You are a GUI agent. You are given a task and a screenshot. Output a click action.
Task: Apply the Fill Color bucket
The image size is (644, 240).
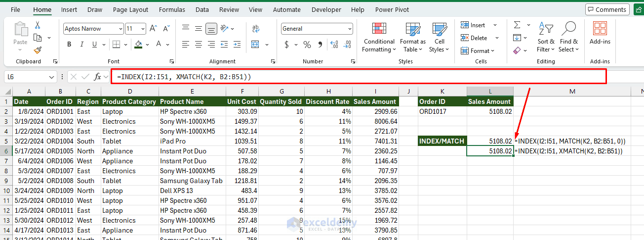click(138, 45)
